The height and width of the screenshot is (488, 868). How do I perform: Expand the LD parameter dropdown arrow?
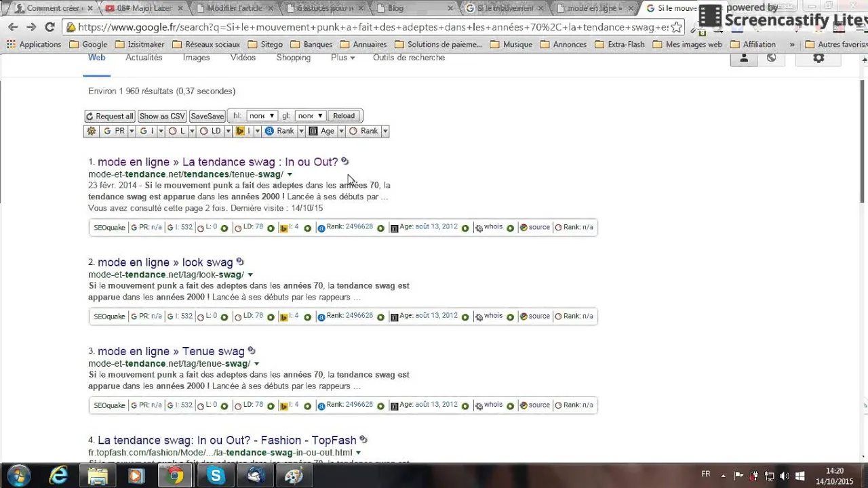point(228,131)
